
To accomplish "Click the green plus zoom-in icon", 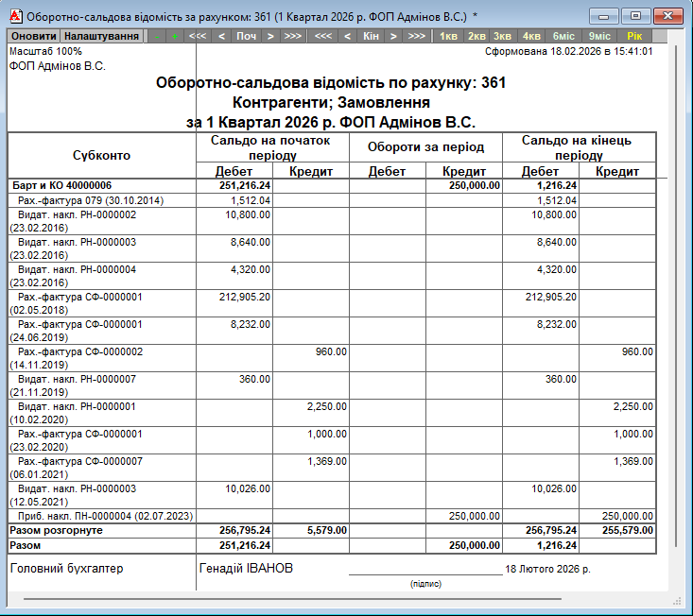I will (x=174, y=36).
